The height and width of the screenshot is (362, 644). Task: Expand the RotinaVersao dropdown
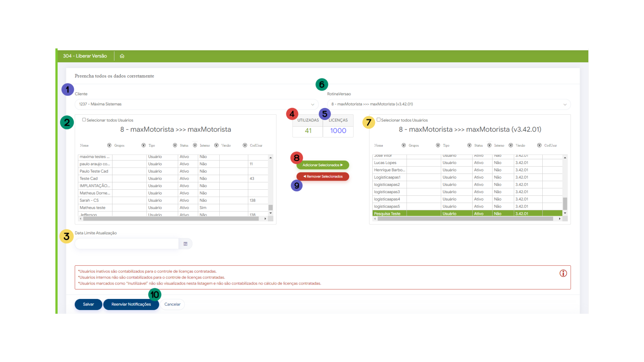tap(565, 104)
